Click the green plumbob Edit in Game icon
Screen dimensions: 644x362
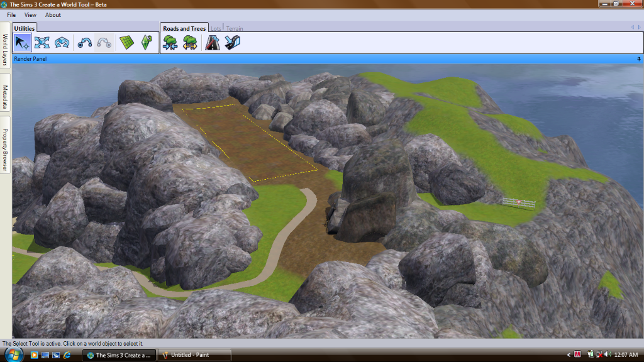click(x=147, y=43)
